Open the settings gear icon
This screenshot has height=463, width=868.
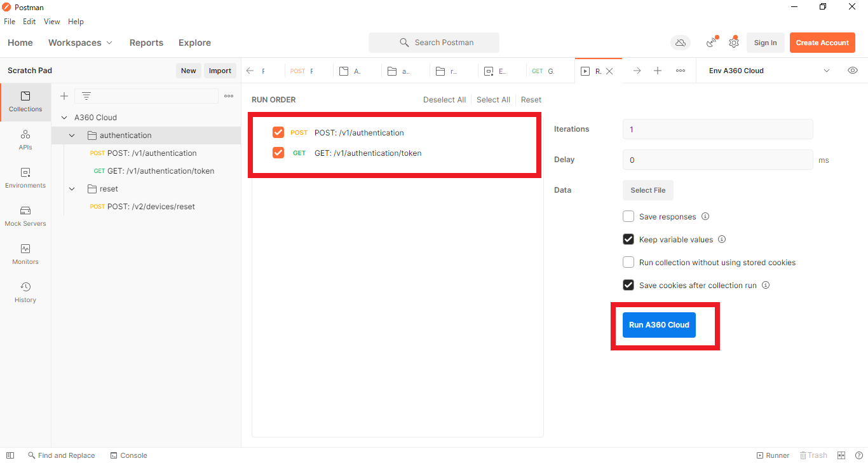(734, 43)
